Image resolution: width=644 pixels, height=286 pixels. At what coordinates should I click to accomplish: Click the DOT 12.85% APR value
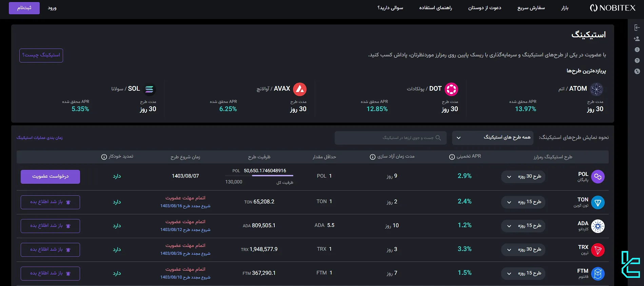point(377,109)
